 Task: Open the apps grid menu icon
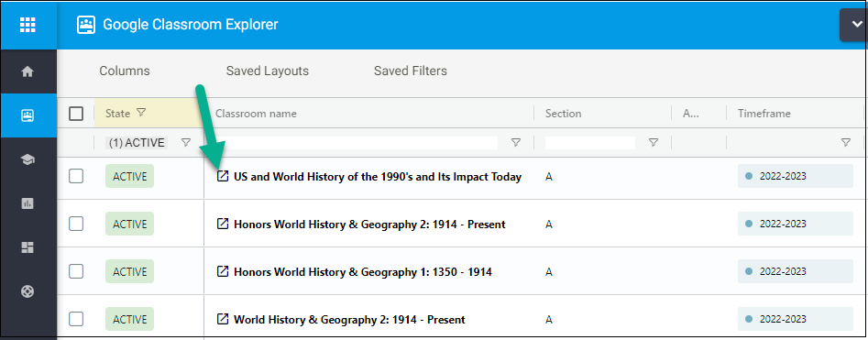pos(27,25)
